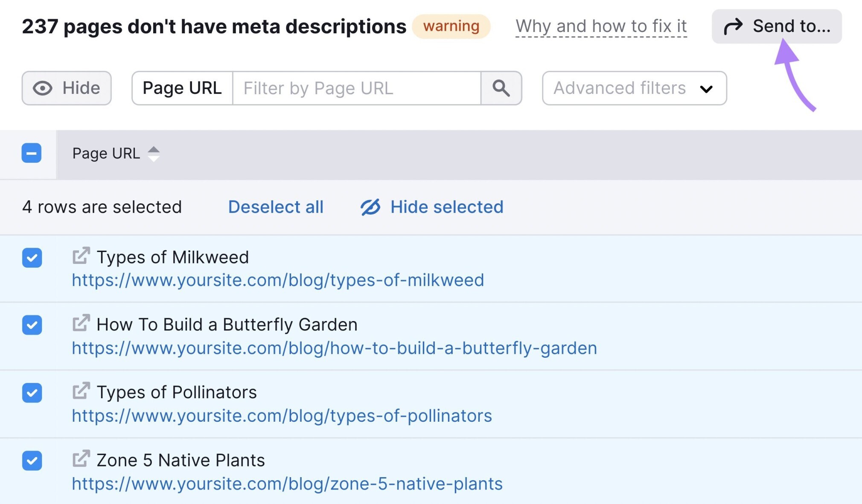Click the How To Build a Butterfly Garden title

pos(227,324)
